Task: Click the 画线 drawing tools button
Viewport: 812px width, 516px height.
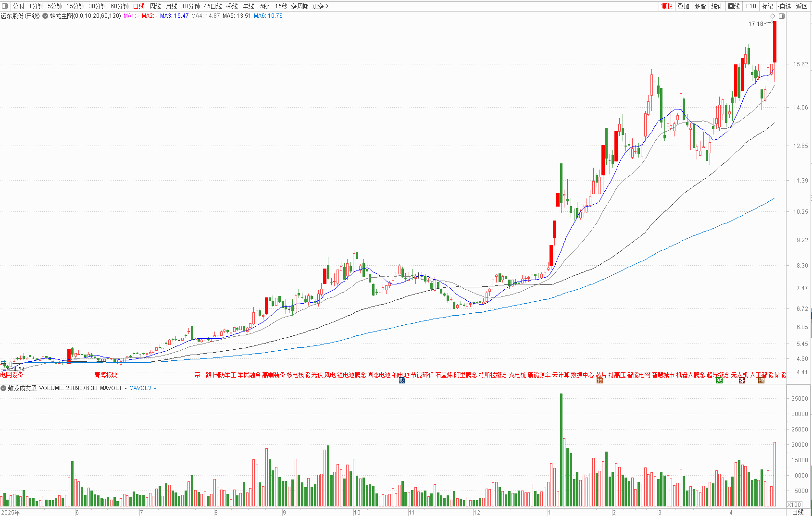Action: (734, 6)
